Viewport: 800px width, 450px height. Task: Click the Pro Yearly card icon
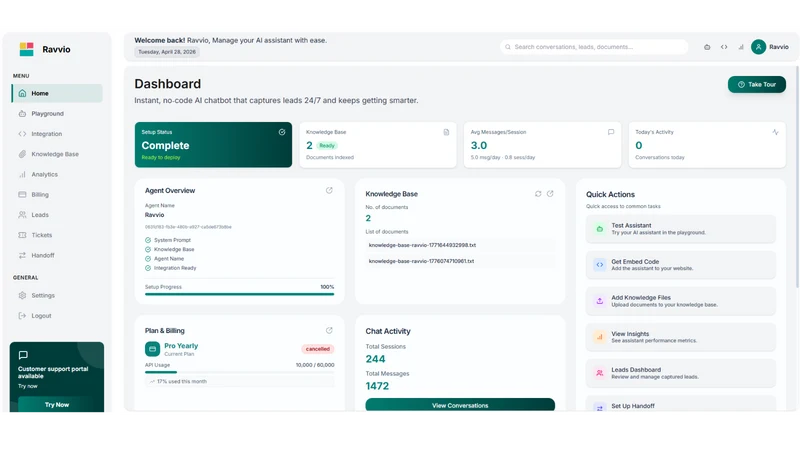pyautogui.click(x=152, y=349)
